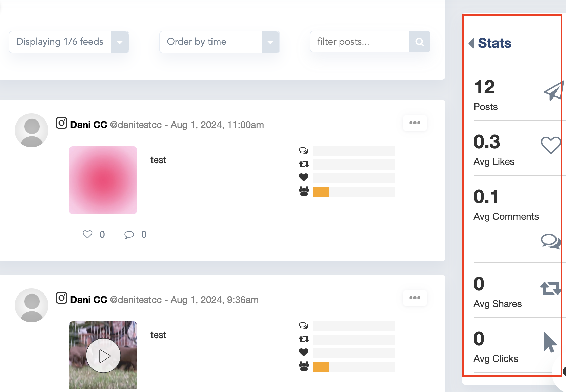566x392 pixels.
Task: Open the pink image thumbnail
Action: click(x=103, y=180)
